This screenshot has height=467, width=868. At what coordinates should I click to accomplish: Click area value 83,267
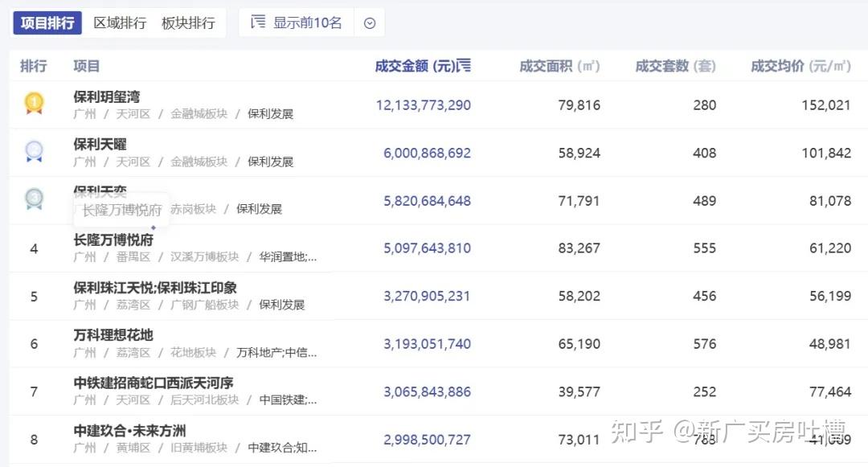tap(579, 248)
